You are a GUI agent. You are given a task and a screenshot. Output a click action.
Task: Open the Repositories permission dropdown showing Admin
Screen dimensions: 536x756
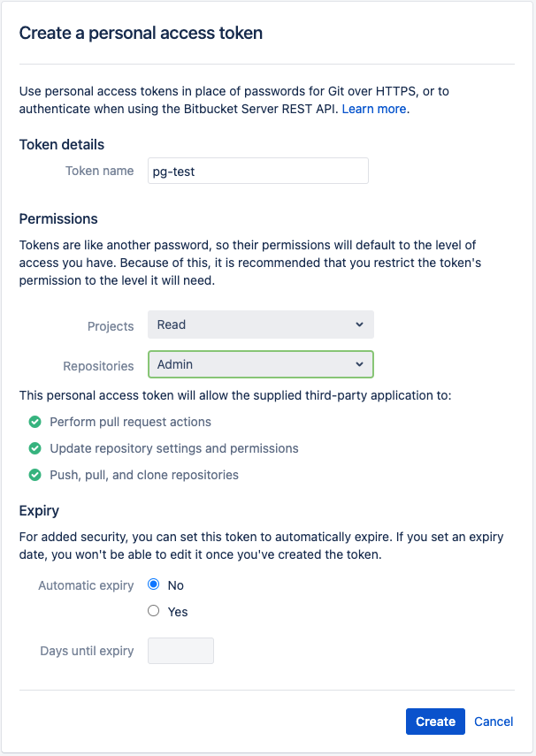[261, 364]
